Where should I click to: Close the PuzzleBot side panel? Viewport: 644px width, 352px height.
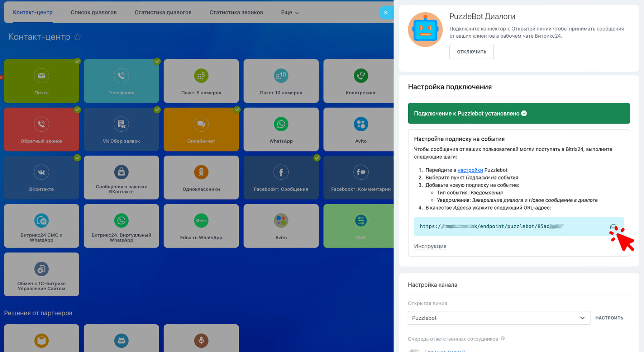(x=386, y=13)
